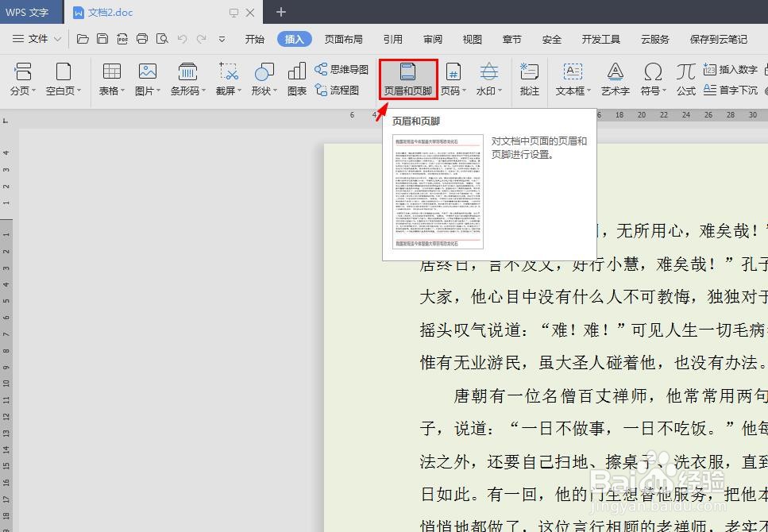Image resolution: width=768 pixels, height=532 pixels.
Task: Insert 艺术字 word art
Action: 616,79
